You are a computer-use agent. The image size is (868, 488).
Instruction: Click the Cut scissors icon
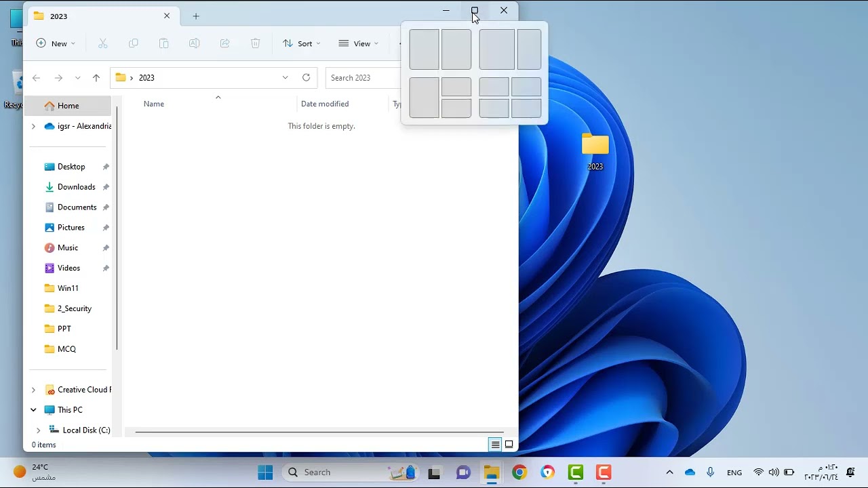pyautogui.click(x=103, y=43)
